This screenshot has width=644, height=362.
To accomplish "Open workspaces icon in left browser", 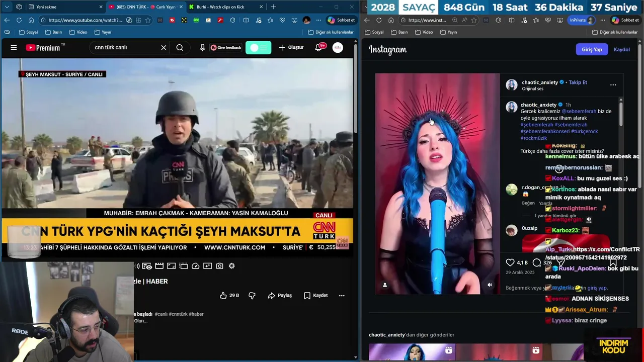I will tap(19, 7).
